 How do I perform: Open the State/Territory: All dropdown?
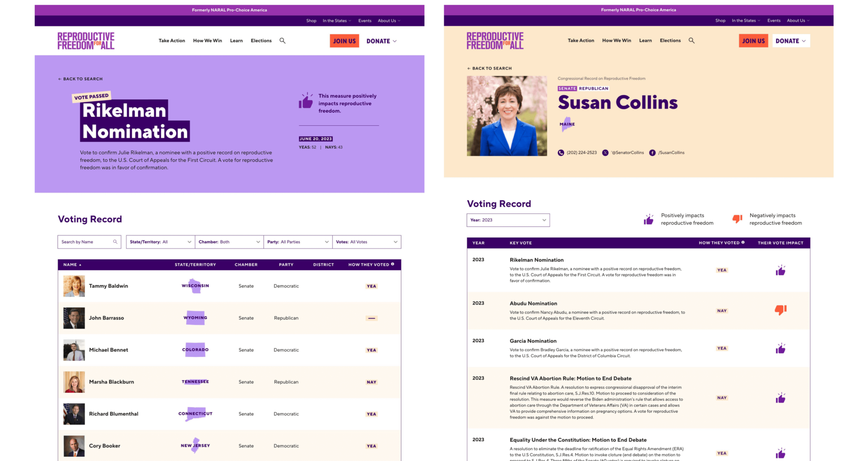coord(161,242)
